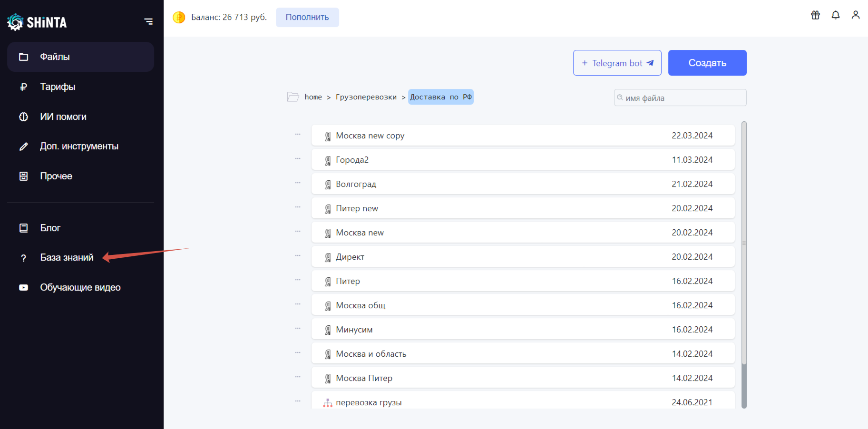Add a Telegram bot
Viewport: 868px width, 429px height.
pyautogui.click(x=617, y=63)
